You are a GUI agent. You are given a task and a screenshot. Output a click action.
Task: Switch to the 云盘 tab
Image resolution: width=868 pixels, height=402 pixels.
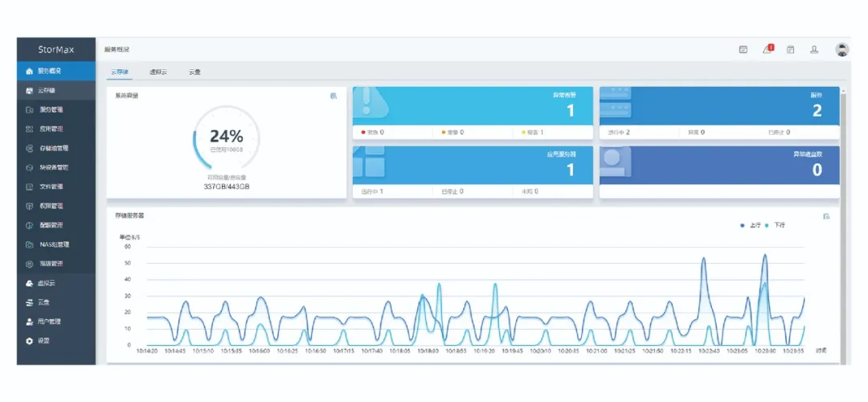click(x=194, y=72)
